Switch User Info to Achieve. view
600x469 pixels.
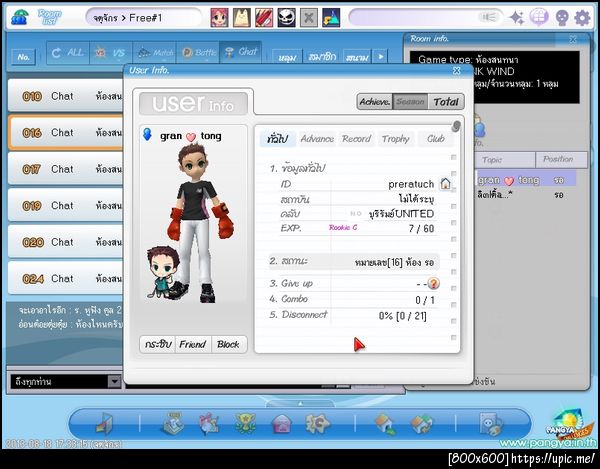coord(375,102)
